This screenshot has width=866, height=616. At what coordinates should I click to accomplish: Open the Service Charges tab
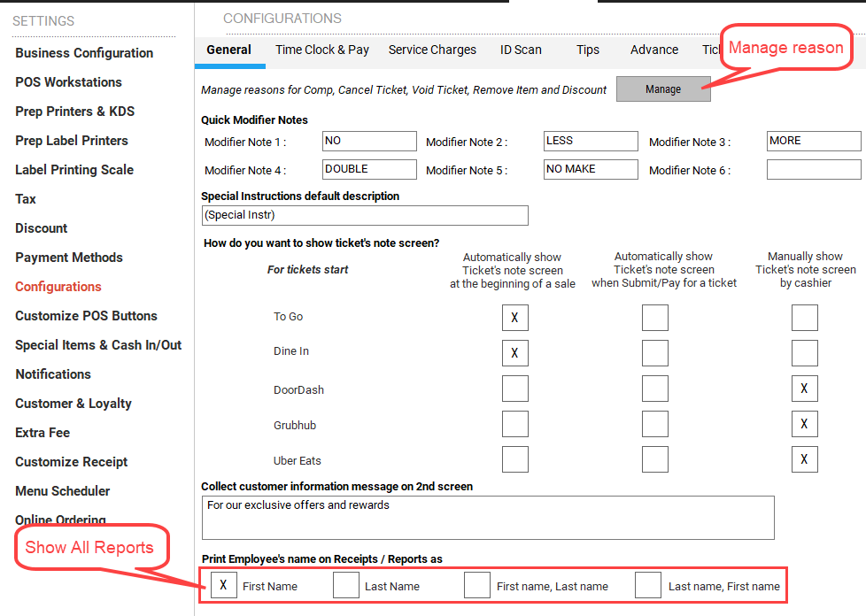pos(432,50)
